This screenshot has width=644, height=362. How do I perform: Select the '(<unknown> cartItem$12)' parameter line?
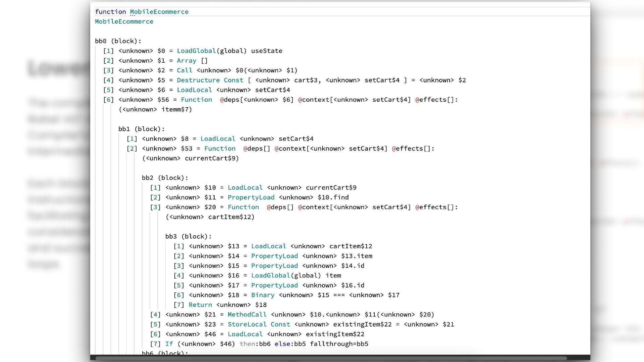[x=210, y=217]
